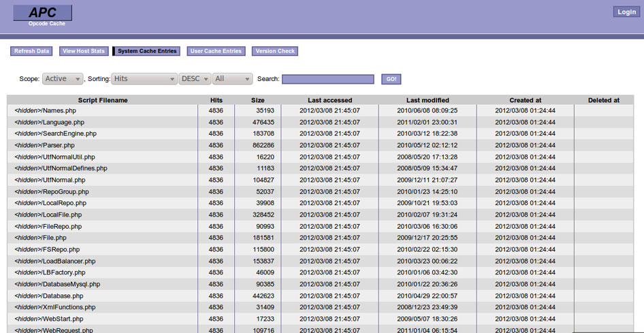Open the SearchEngine.php entry
This screenshot has height=333, width=644.
55,133
